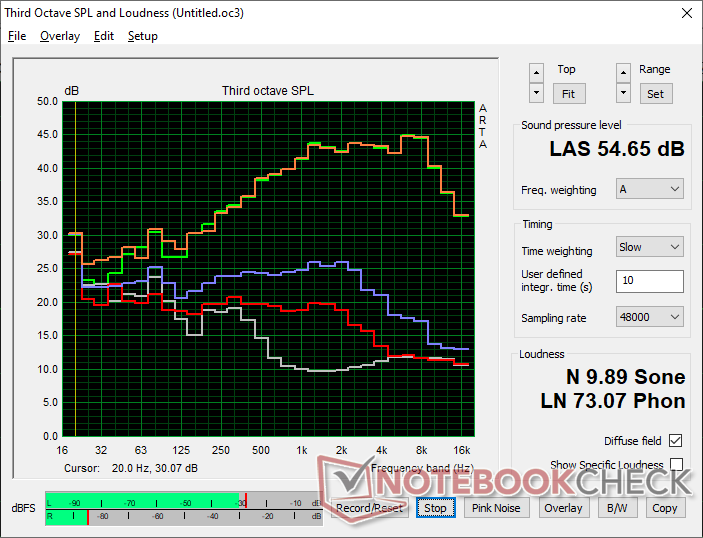
Task: Open the Sampling rate dropdown
Action: click(x=650, y=317)
